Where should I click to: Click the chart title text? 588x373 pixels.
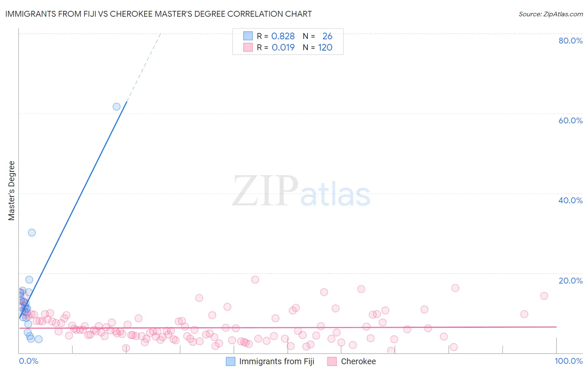coord(159,14)
